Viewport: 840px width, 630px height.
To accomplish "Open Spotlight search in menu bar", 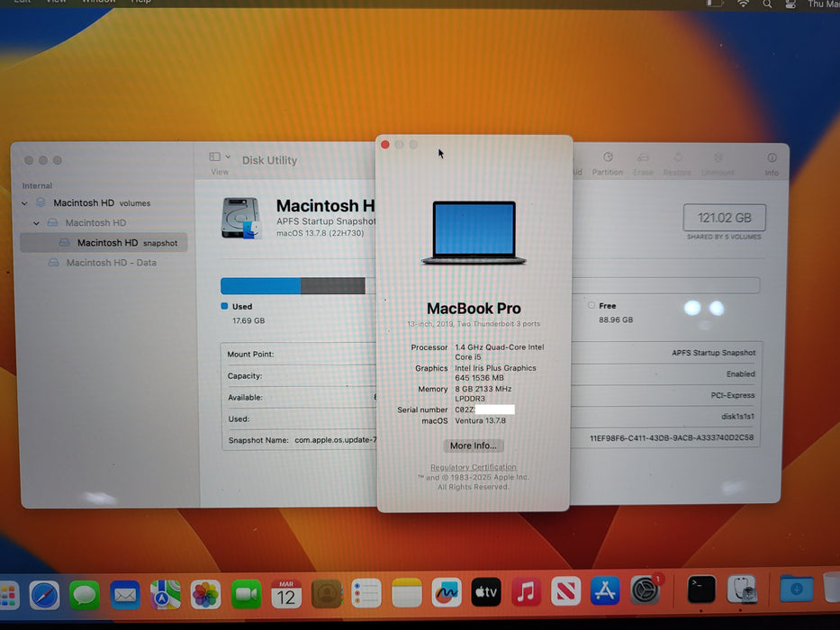I will pos(767,4).
